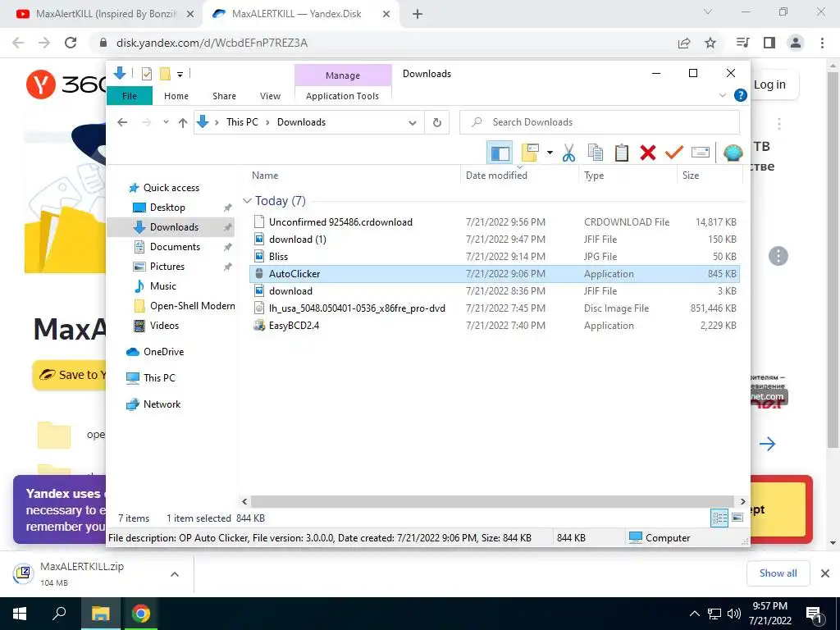This screenshot has width=840, height=630.
Task: Select This PC in the navigation pane
Action: [159, 378]
